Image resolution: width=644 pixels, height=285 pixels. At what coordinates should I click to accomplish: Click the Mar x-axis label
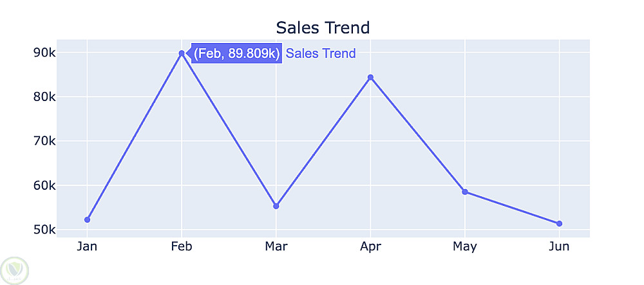pos(276,246)
